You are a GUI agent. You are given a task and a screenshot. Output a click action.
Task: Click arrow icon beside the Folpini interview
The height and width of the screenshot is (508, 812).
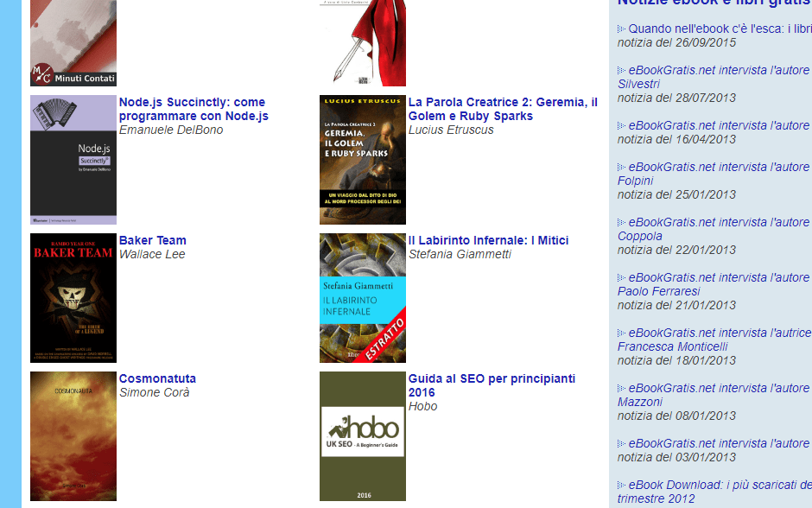[621, 168]
